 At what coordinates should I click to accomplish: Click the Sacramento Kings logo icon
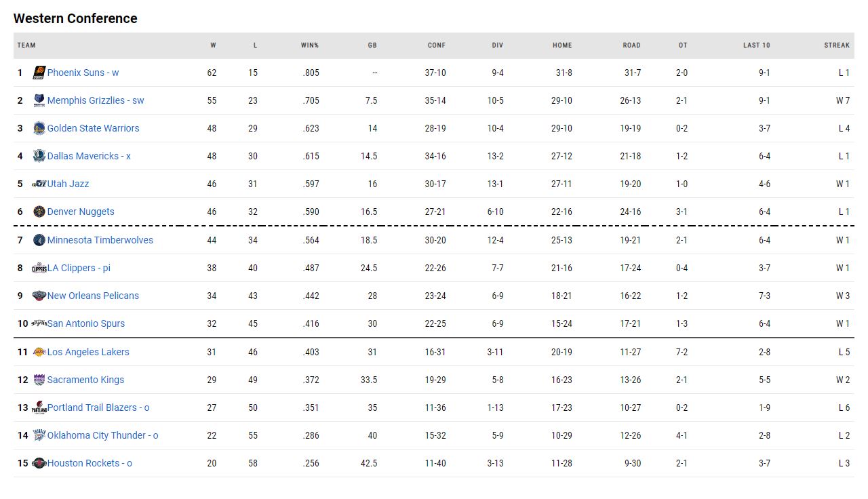[39, 380]
